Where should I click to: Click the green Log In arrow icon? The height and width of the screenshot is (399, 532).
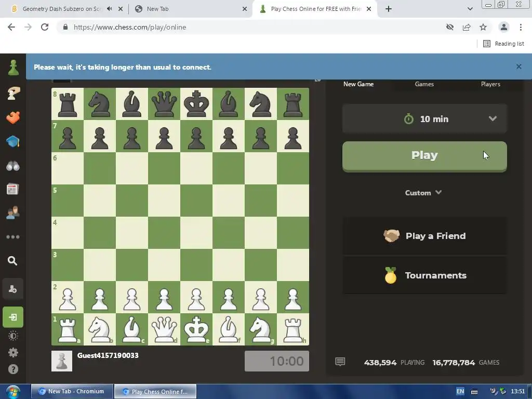coord(13,317)
